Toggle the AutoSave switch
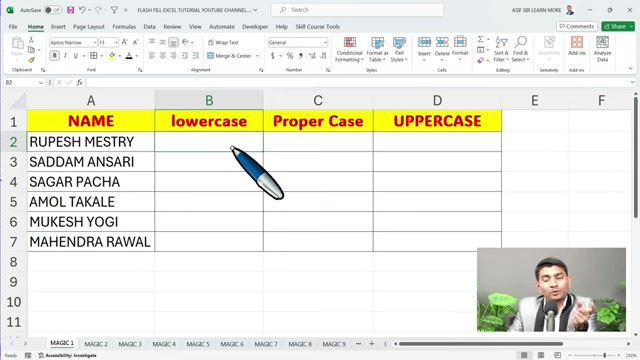This screenshot has height=360, width=640. [53, 10]
